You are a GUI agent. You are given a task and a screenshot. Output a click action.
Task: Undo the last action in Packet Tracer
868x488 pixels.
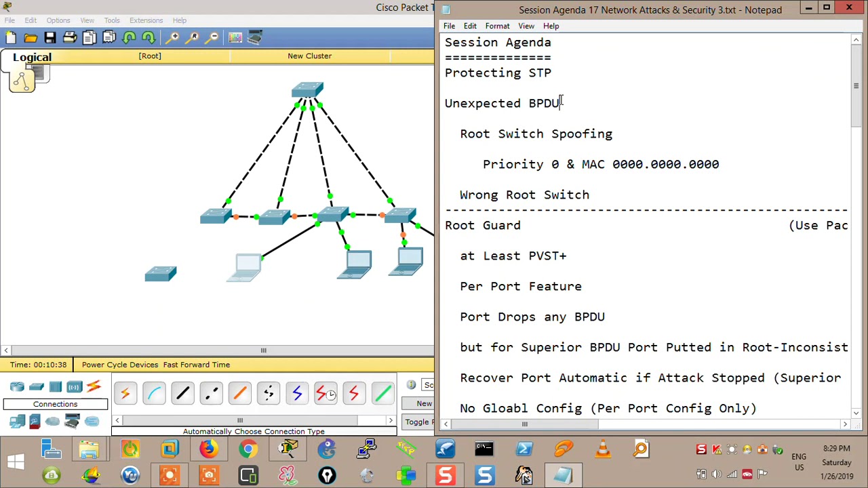click(130, 38)
